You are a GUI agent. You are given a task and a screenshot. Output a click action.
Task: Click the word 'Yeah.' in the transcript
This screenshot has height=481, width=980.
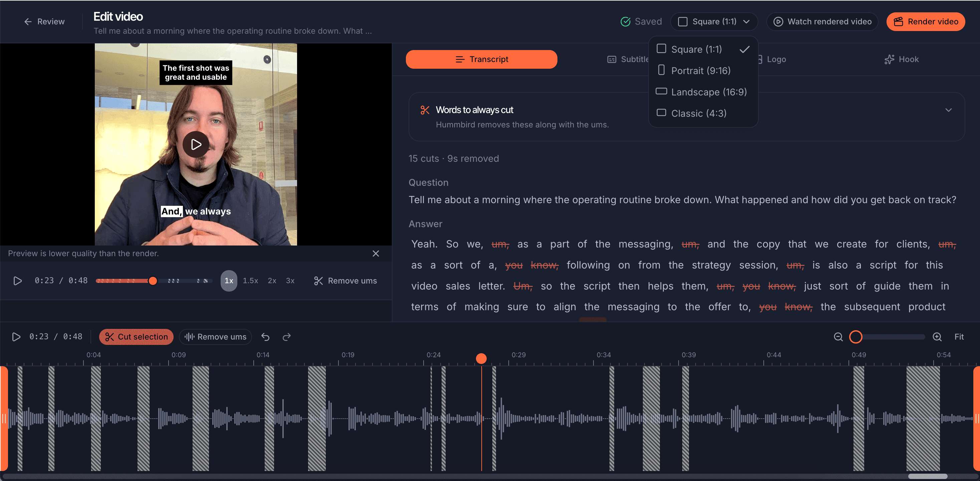coord(424,244)
